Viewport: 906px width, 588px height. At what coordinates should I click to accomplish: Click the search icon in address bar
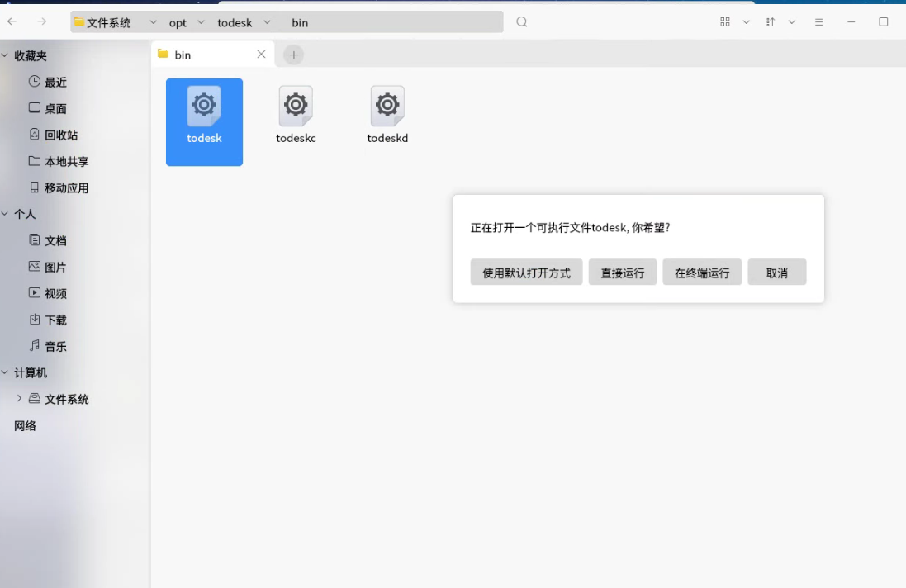pyautogui.click(x=521, y=21)
